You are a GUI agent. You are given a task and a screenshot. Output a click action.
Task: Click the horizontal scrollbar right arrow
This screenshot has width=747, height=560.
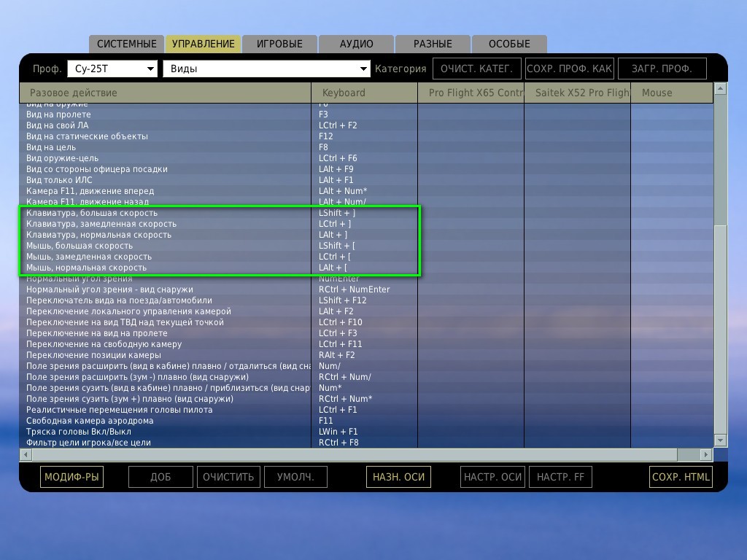point(706,455)
